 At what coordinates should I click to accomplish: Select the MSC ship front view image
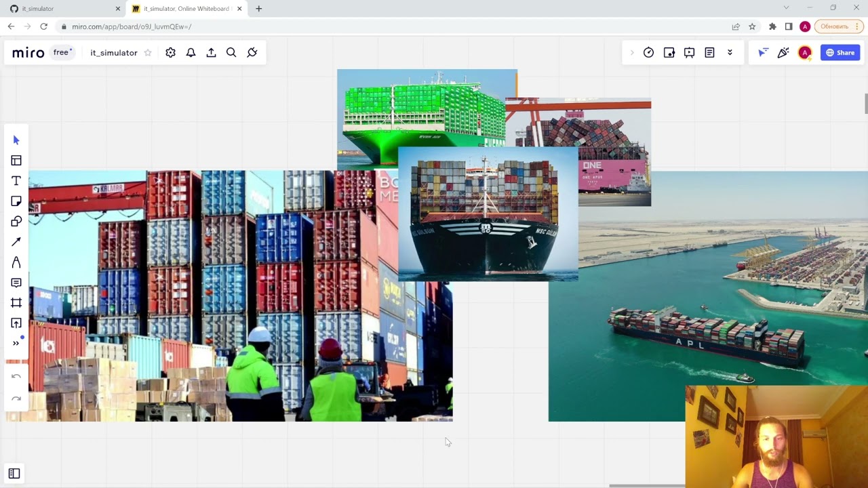coord(488,213)
